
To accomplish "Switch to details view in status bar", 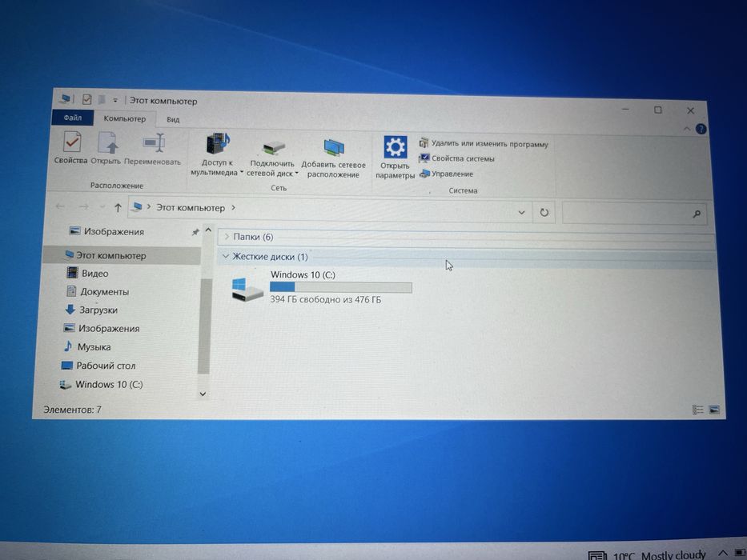I will click(x=697, y=410).
